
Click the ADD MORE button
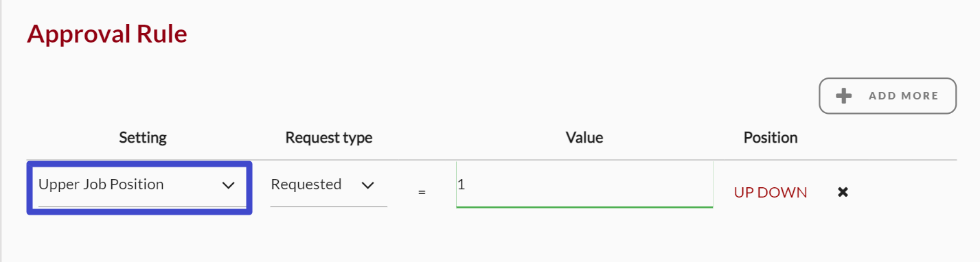(888, 95)
